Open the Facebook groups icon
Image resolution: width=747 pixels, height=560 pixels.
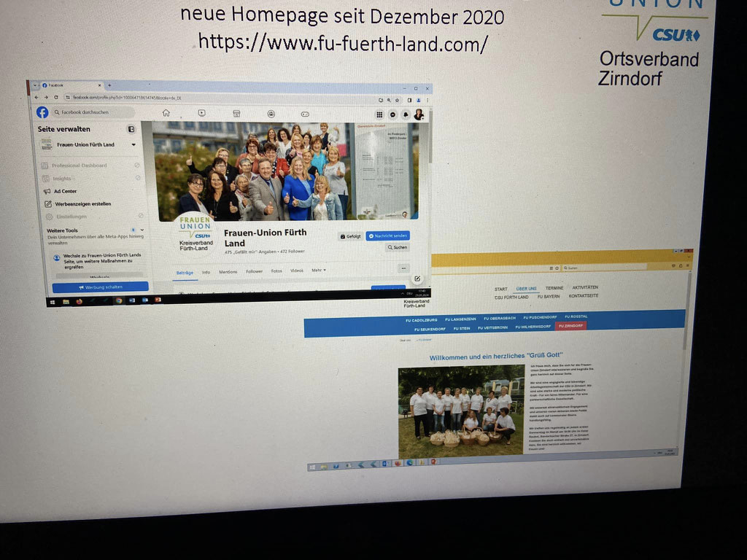(x=271, y=114)
